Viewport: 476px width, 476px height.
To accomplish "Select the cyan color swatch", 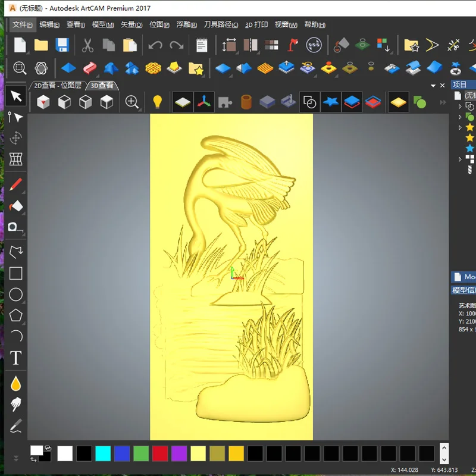I will pyautogui.click(x=103, y=453).
